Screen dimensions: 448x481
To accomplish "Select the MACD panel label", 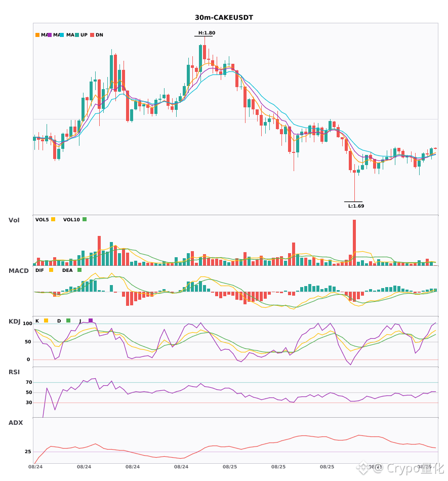I will click(18, 271).
